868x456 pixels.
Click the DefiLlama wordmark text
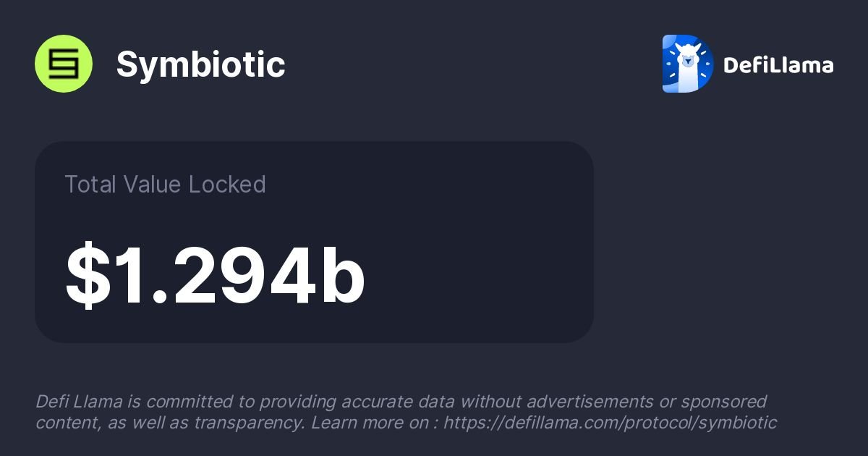click(778, 65)
